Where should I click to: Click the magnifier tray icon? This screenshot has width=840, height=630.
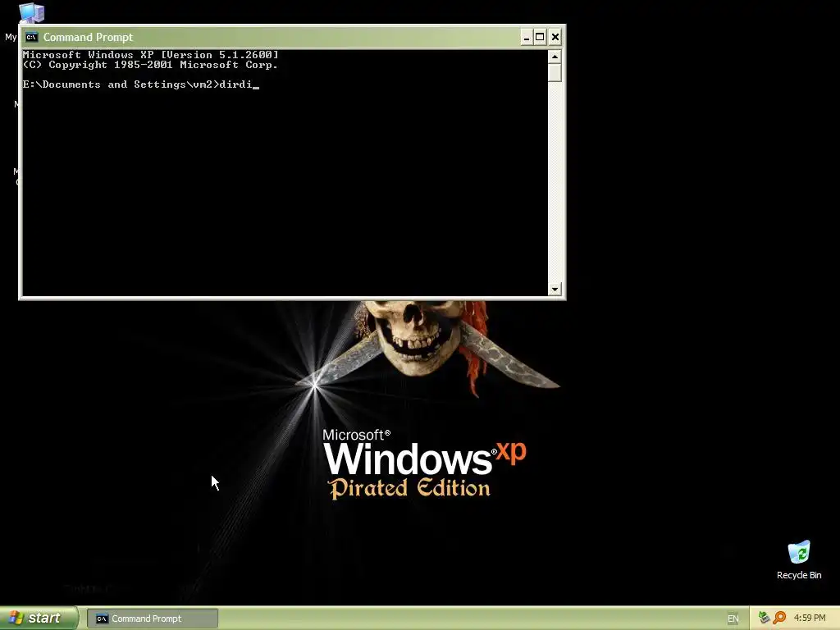click(x=779, y=618)
